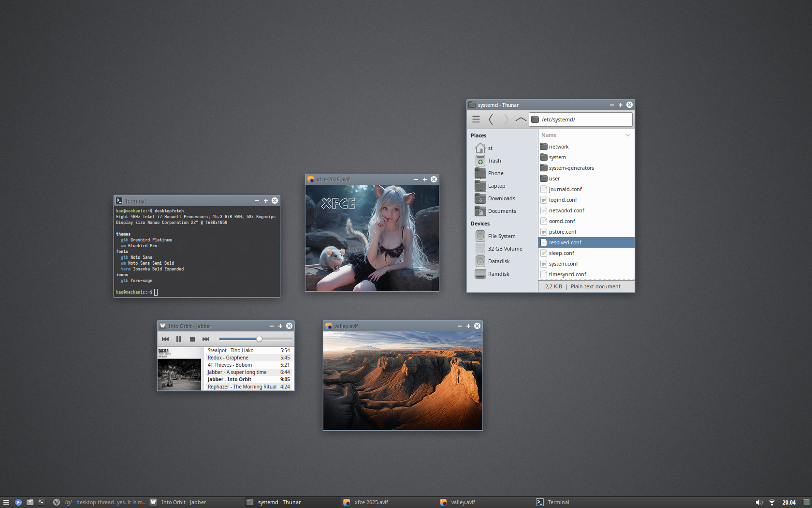Viewport: 812px width, 508px height.
Task: Select sleep.conf file
Action: [586, 253]
